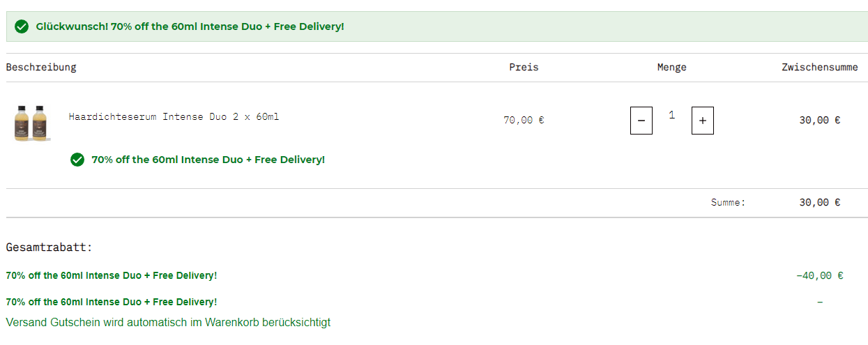Click the green checkmark icon in the top banner
The height and width of the screenshot is (345, 868).
(x=22, y=26)
